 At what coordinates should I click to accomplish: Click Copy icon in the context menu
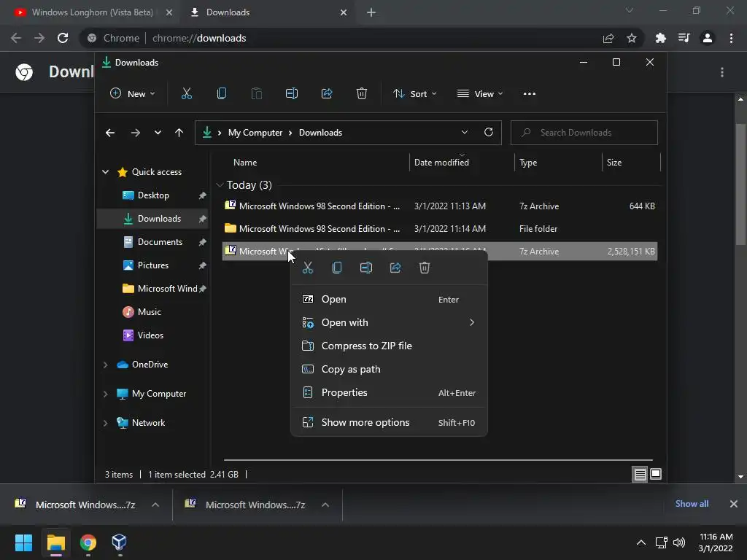[x=337, y=268]
